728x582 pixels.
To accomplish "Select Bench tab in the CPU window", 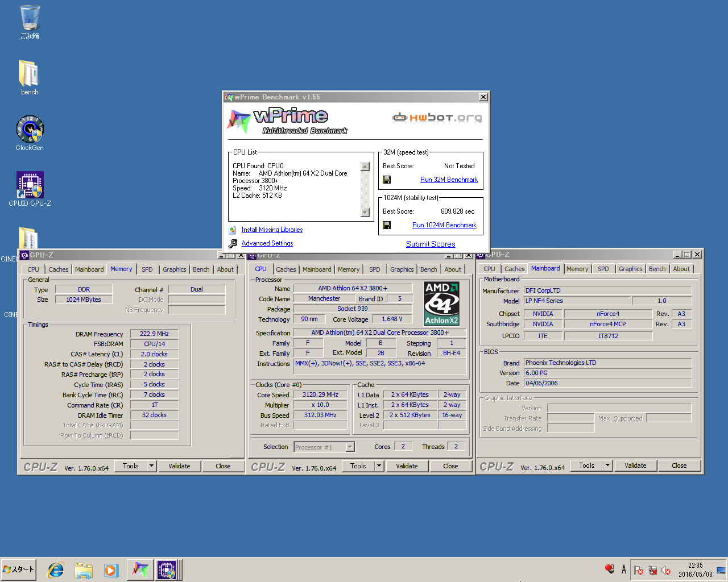I will click(x=429, y=269).
